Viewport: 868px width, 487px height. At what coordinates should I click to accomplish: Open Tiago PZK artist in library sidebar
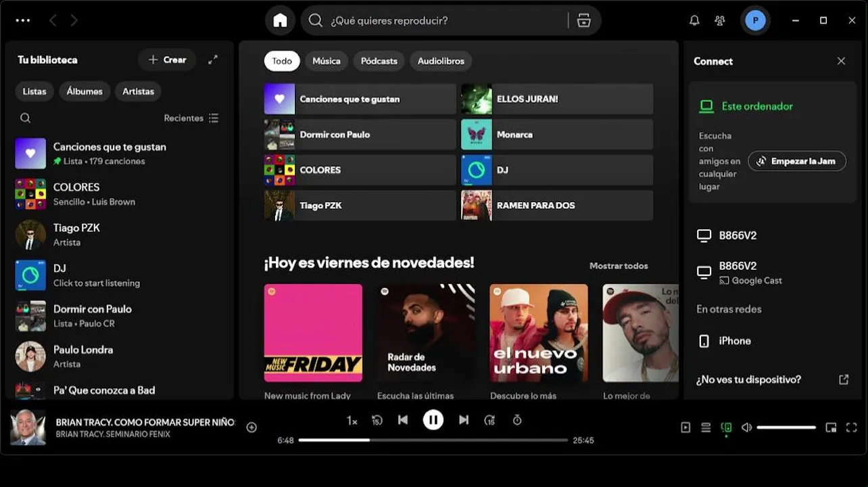coord(119,235)
